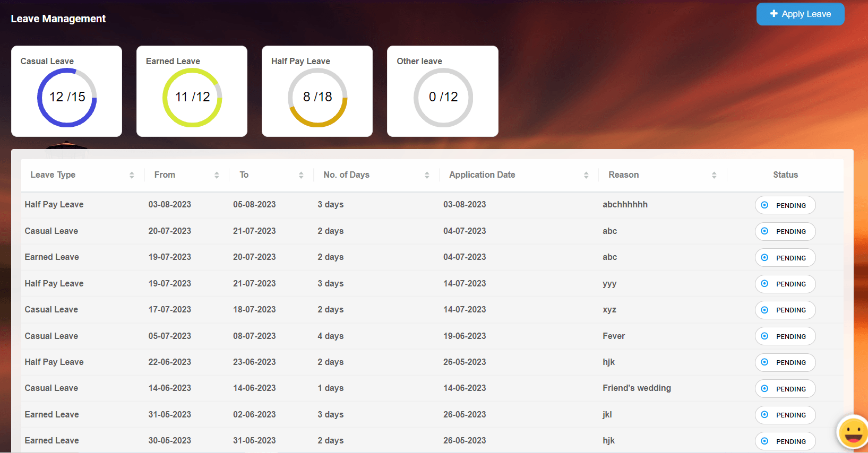The width and height of the screenshot is (868, 453).
Task: Click PENDING badge for Friend's wedding leave
Action: (x=785, y=389)
